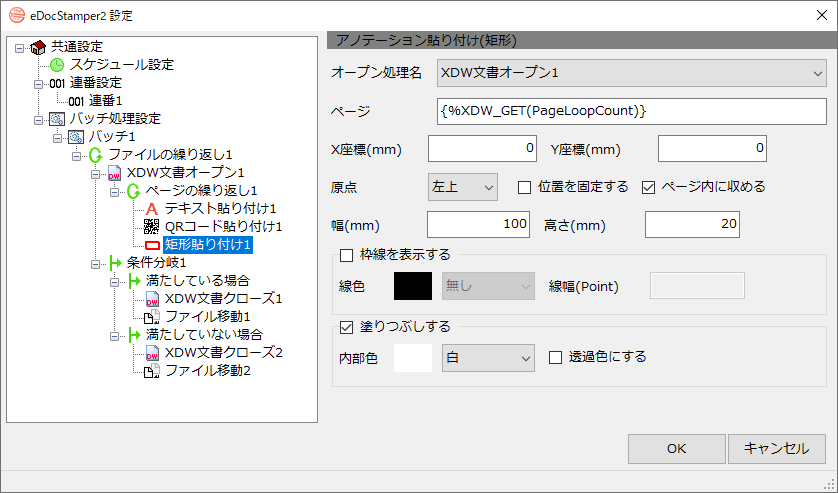Click the 001 icon beside 連番1
Screen dimensions: 838x493
click(76, 102)
